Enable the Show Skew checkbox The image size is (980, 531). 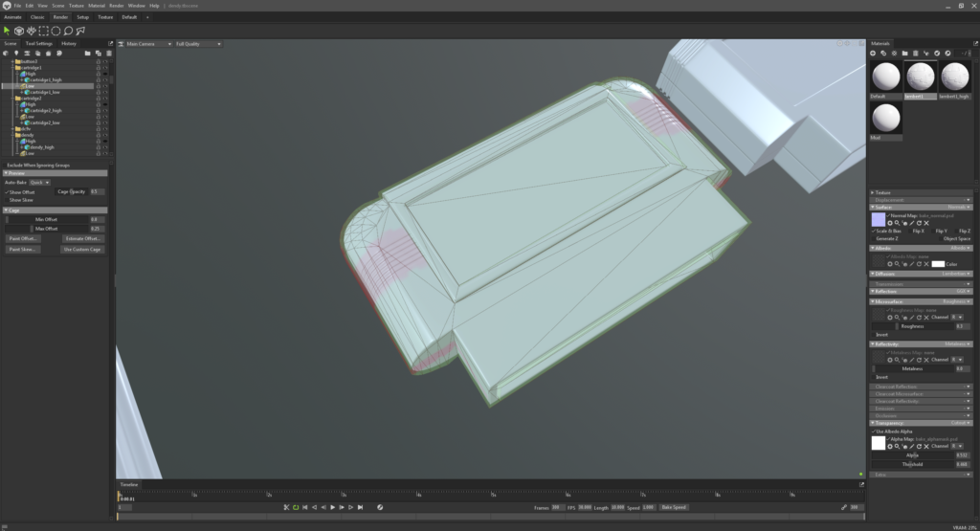[6, 200]
